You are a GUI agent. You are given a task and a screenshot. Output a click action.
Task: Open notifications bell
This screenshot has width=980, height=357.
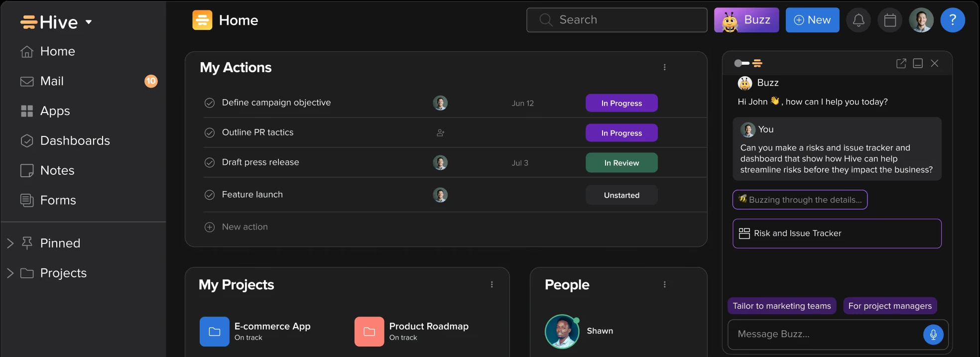point(858,20)
